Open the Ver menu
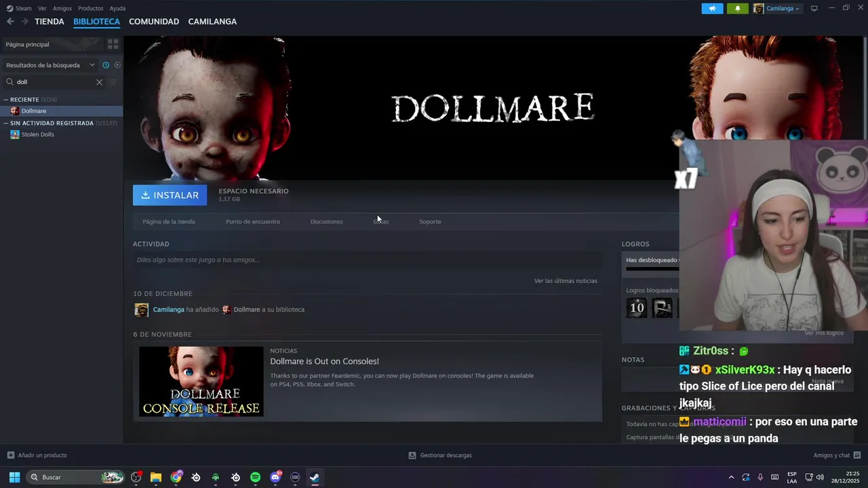Viewport: 868px width, 488px height. click(x=42, y=8)
